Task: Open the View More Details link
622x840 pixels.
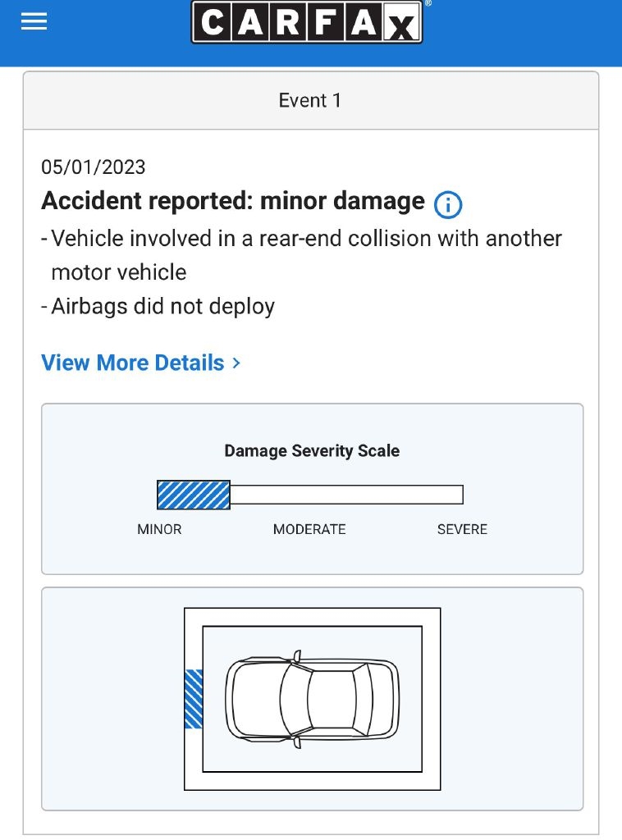Action: click(x=133, y=363)
